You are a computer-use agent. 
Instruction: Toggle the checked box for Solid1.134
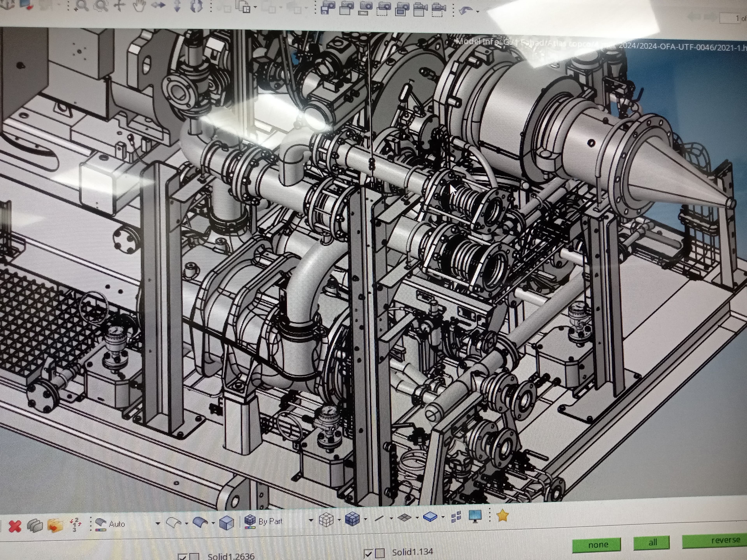[x=368, y=554]
